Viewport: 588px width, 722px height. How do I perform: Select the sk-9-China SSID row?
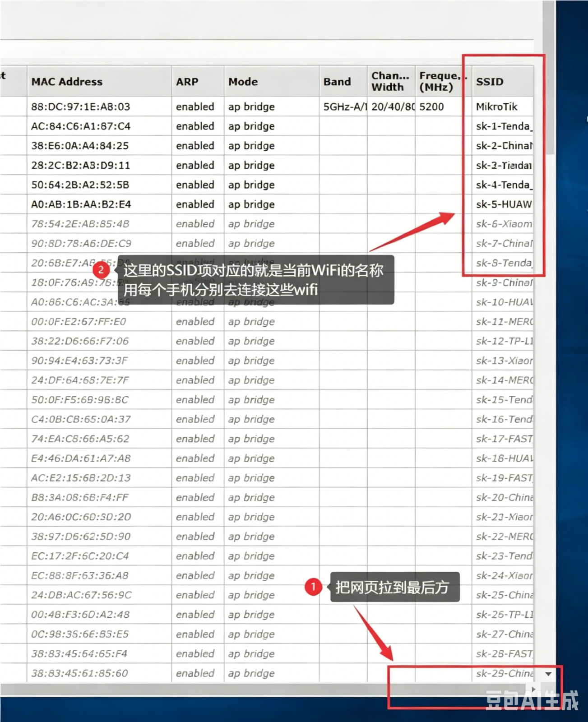[504, 282]
